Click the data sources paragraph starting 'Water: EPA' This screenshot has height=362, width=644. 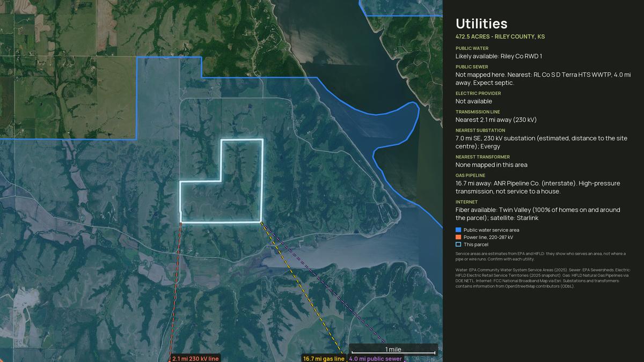coord(543,278)
